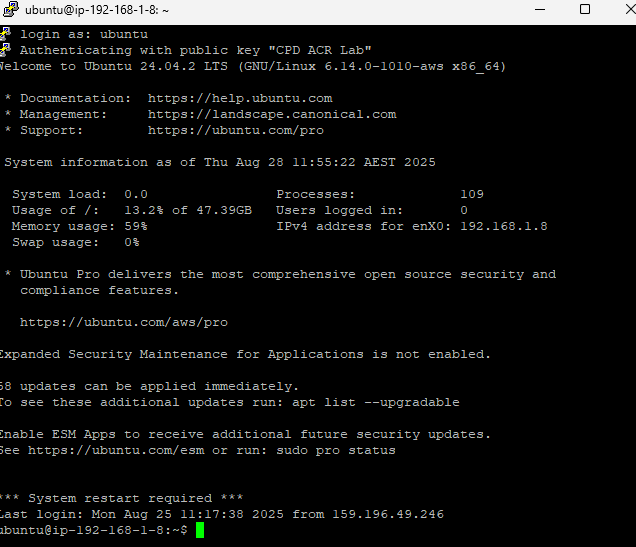Screen dimensions: 636x547
Task: Click the green cursor at the shell prompt
Action: 200,530
